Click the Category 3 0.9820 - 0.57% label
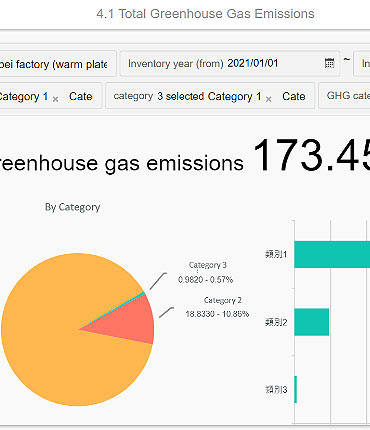 point(206,272)
